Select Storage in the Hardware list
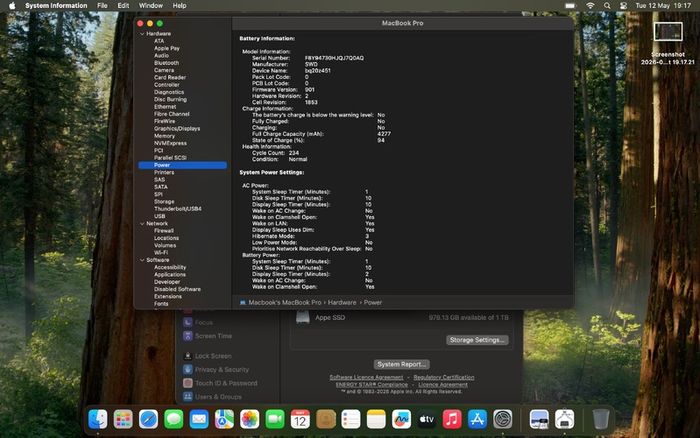The width and height of the screenshot is (700, 438). click(x=164, y=202)
